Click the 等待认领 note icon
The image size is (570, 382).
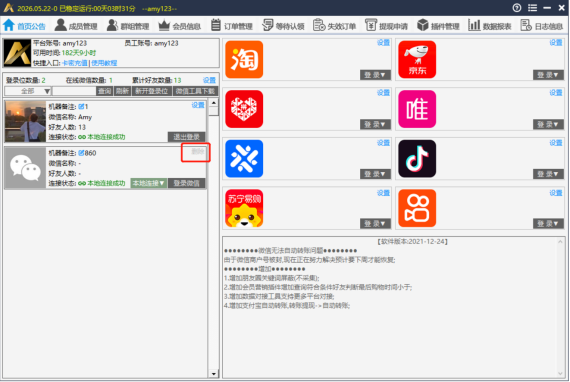268,25
